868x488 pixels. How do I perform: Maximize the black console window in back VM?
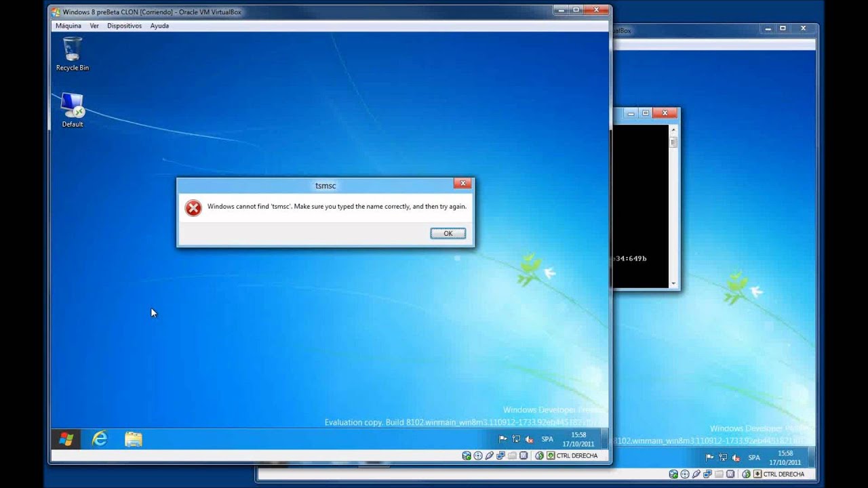[646, 113]
